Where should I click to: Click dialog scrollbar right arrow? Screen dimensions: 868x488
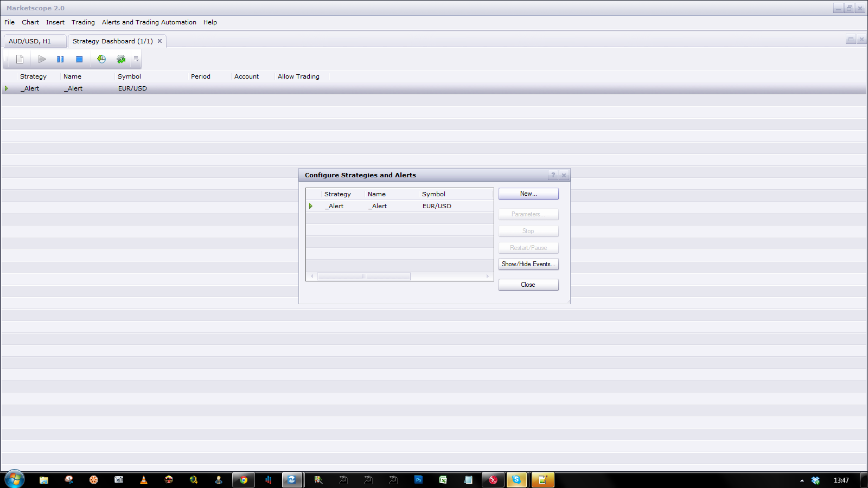[x=488, y=276]
